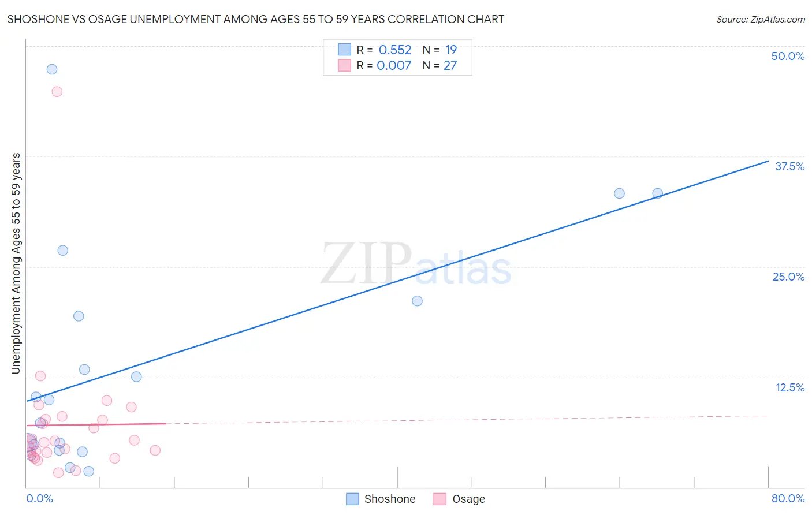This screenshot has width=812, height=515.
Task: Click the 37.5% y-axis label
Action: (x=789, y=166)
